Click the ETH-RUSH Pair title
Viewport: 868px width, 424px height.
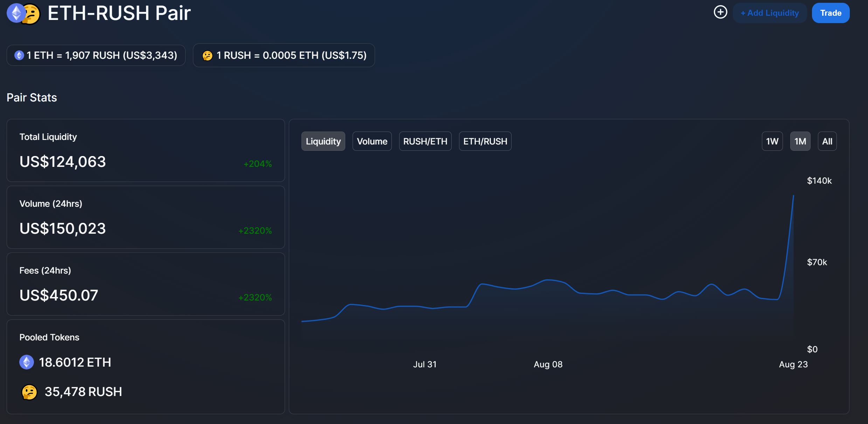pos(119,13)
